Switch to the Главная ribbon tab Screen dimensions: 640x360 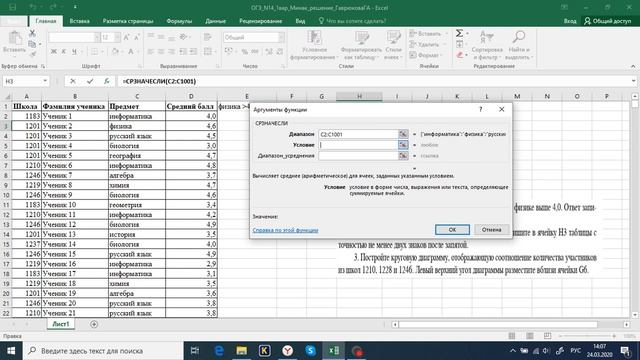point(45,21)
